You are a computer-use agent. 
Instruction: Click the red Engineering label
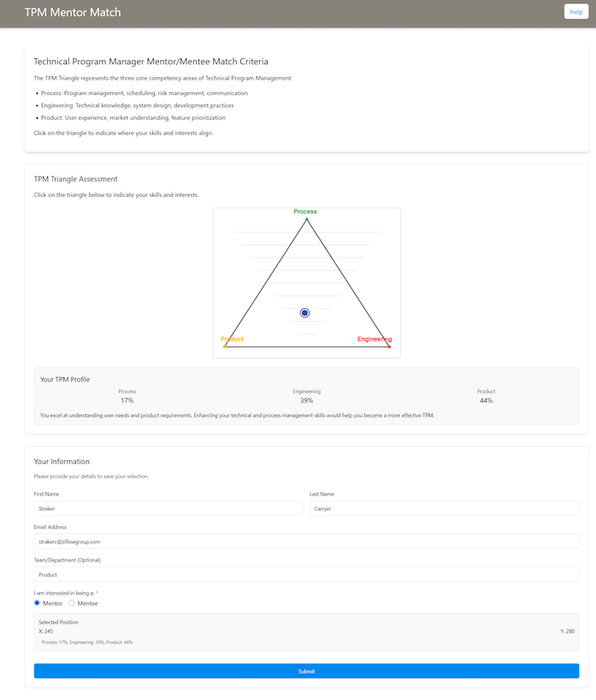(375, 339)
